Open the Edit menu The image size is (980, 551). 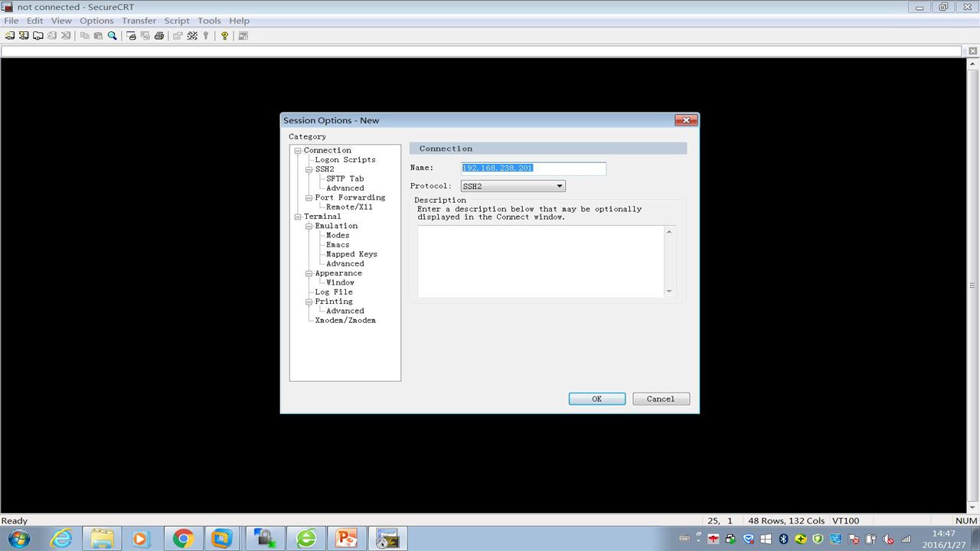35,21
